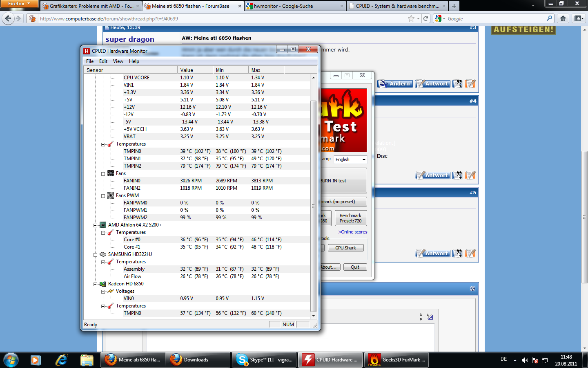Click the quick reply icon on post #4
Image resolution: width=588 pixels, height=368 pixels.
tap(470, 175)
